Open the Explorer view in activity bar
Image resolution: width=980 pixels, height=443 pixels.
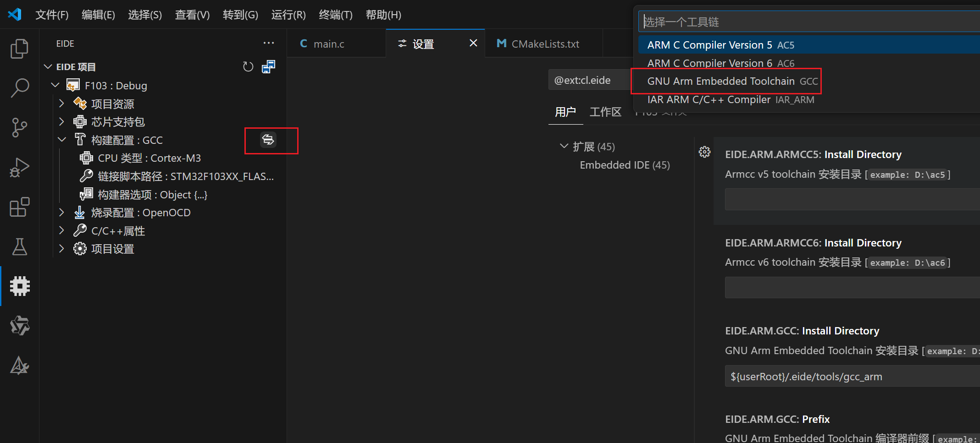coord(19,49)
